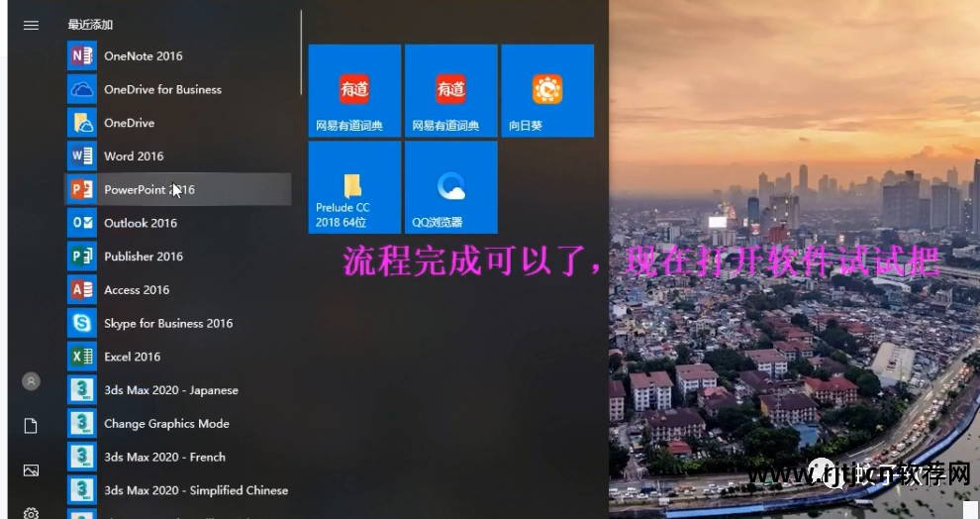Click the Change Graphics Mode icon
The width and height of the screenshot is (980, 519).
pyautogui.click(x=82, y=423)
